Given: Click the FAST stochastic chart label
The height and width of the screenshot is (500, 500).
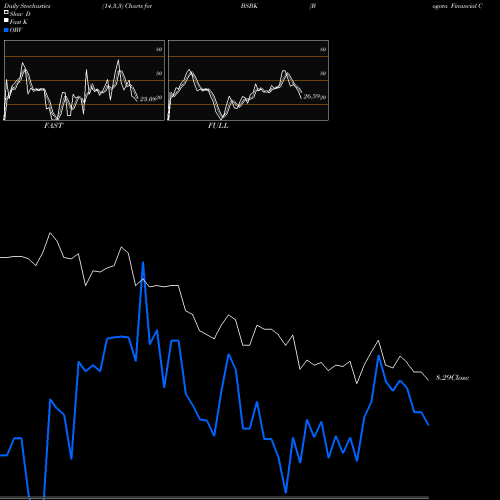Looking at the screenshot, I should (53, 126).
